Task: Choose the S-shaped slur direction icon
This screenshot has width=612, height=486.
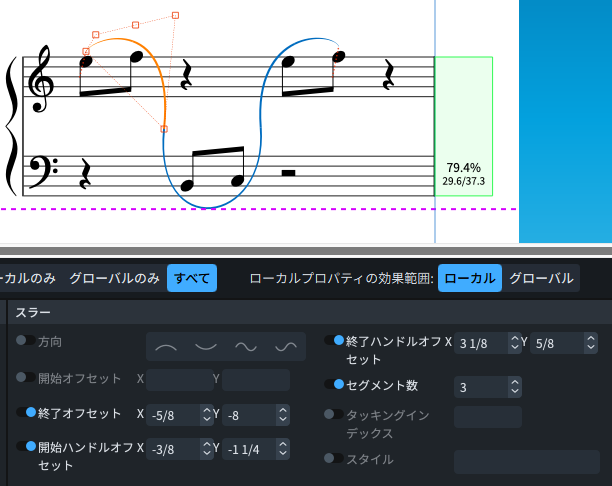Action: 246,347
